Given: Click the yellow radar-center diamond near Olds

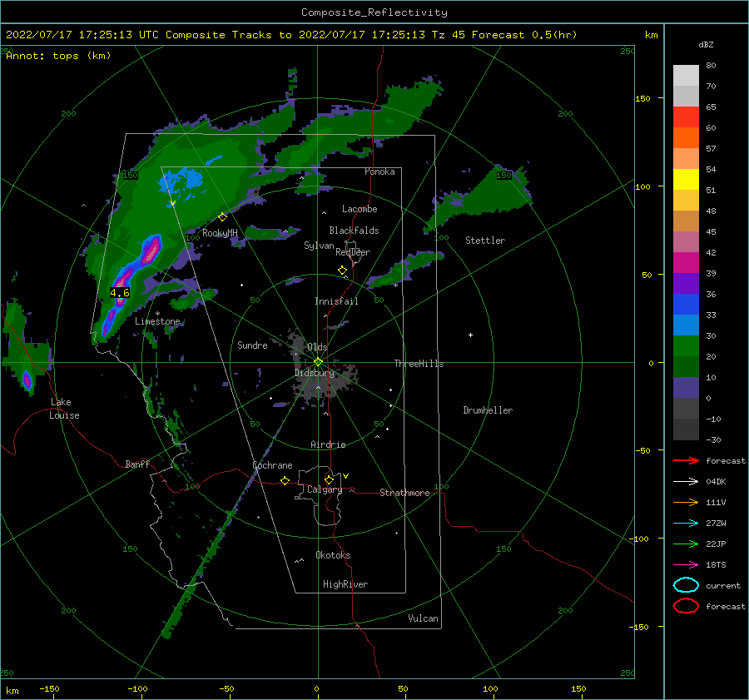Looking at the screenshot, I should [318, 362].
